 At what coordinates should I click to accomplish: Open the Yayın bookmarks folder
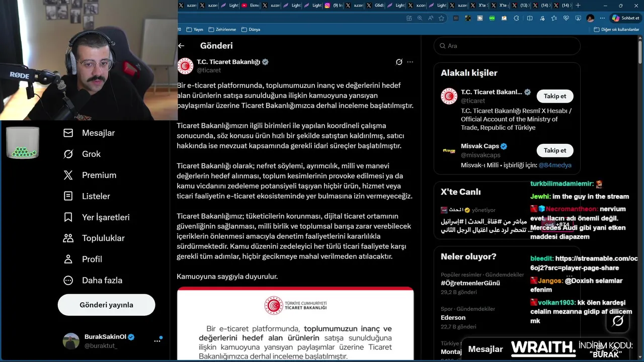pos(195,30)
